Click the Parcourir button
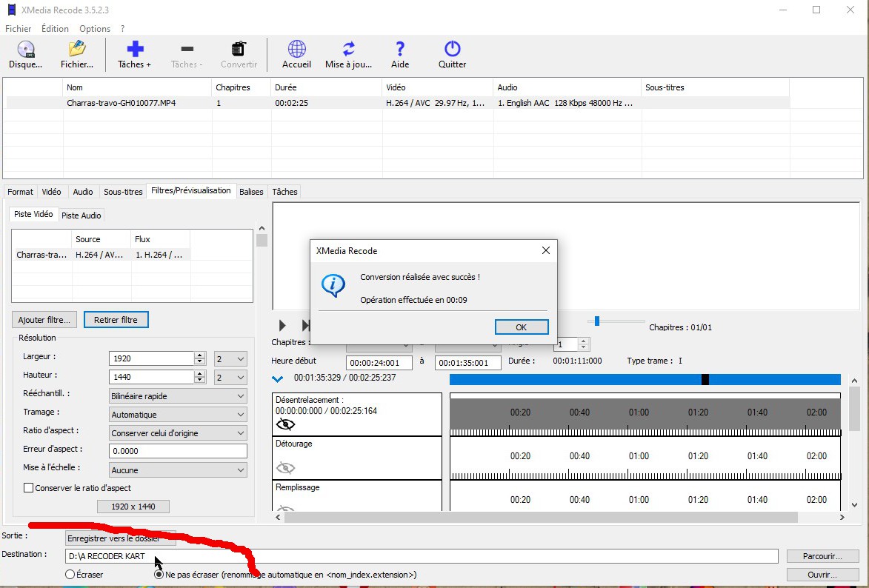Image resolution: width=869 pixels, height=588 pixels. (x=822, y=556)
